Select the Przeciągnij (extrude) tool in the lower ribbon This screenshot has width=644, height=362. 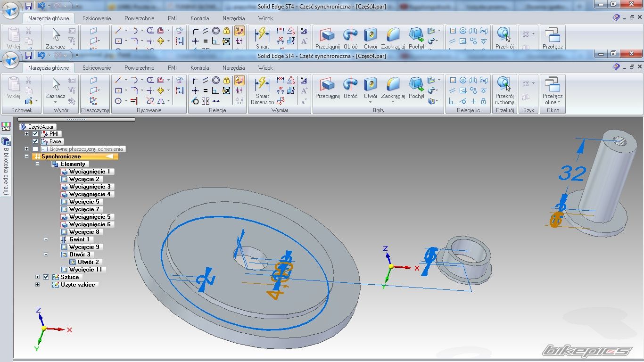[327, 88]
